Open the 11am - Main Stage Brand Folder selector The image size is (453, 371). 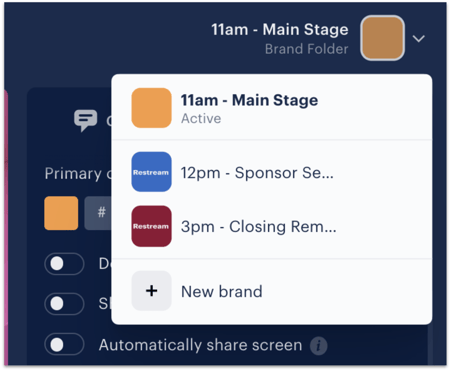[318, 38]
